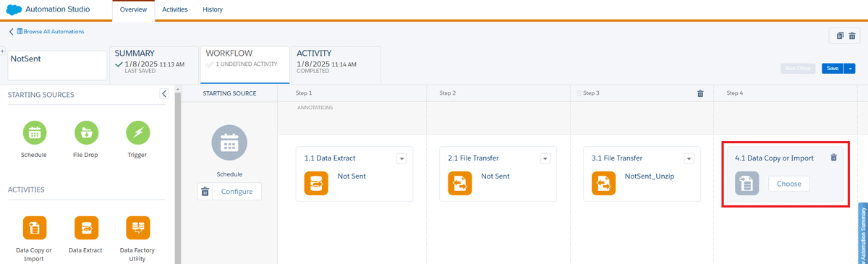Open the 1.1 Data Extract dropdown menu
The height and width of the screenshot is (264, 868).
(x=401, y=158)
